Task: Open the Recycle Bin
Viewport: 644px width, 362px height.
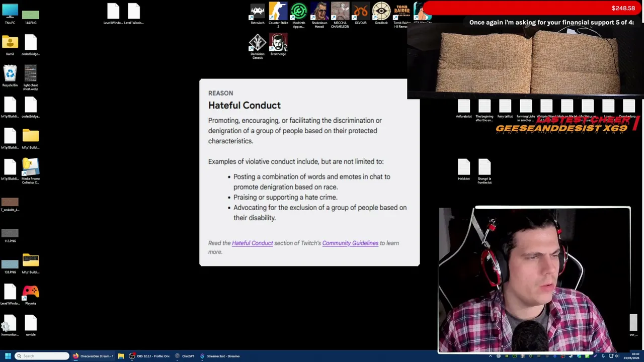Action: coord(10,76)
